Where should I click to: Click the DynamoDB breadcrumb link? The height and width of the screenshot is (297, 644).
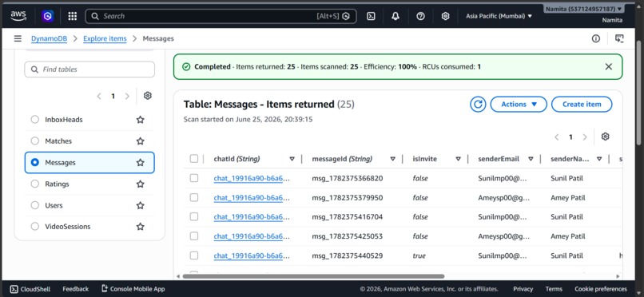(x=49, y=38)
